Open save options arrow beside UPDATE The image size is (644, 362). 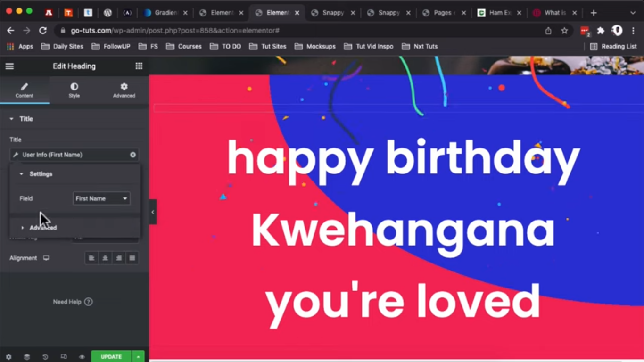click(138, 357)
